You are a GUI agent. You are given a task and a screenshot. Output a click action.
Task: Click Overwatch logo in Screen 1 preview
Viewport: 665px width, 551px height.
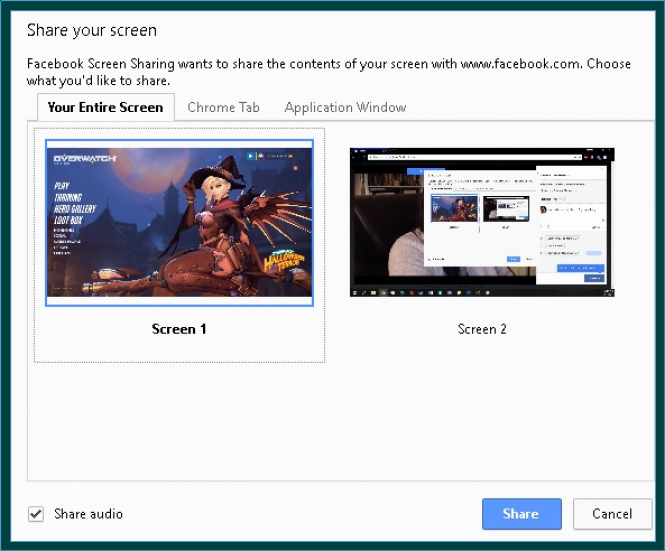click(x=84, y=160)
